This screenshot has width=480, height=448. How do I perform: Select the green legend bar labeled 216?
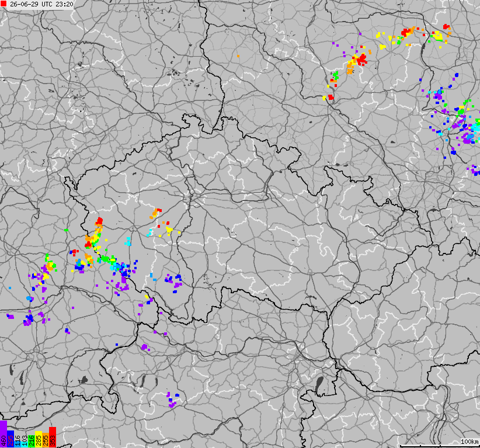pos(32,441)
